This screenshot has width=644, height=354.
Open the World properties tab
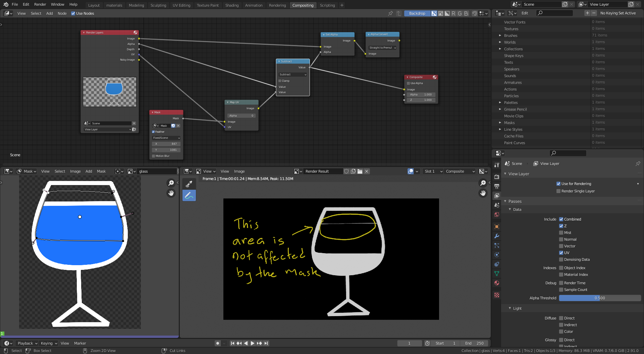(x=497, y=215)
